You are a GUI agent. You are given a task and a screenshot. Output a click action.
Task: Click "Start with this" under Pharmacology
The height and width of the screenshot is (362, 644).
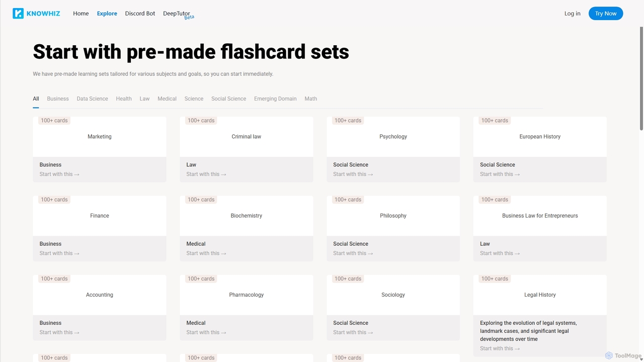tap(206, 332)
